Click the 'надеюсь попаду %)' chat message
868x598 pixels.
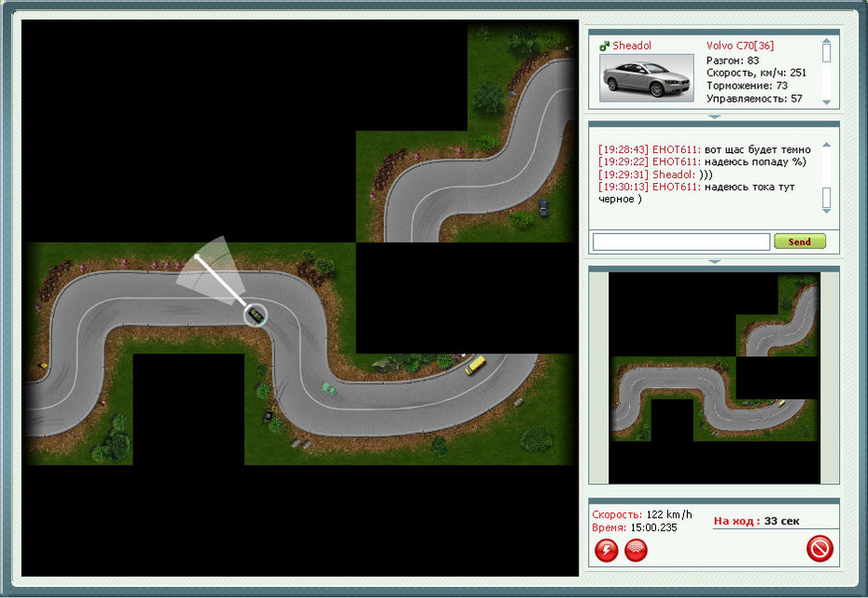[755, 161]
